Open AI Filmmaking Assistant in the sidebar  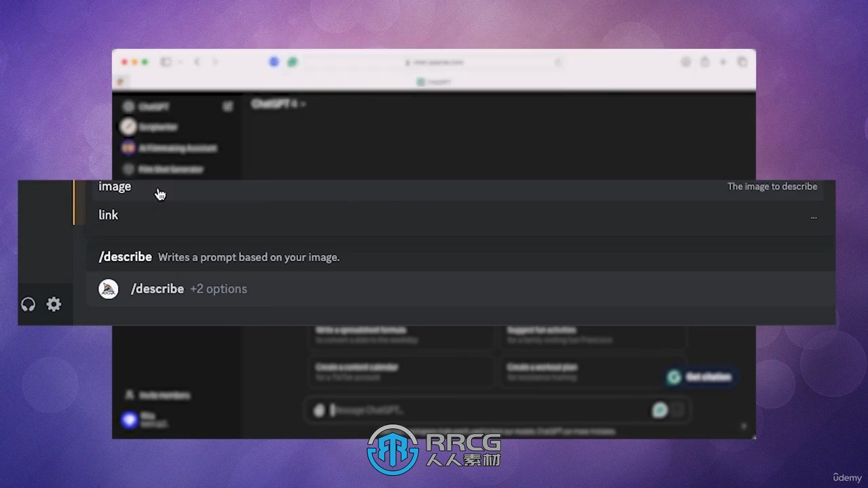point(170,148)
